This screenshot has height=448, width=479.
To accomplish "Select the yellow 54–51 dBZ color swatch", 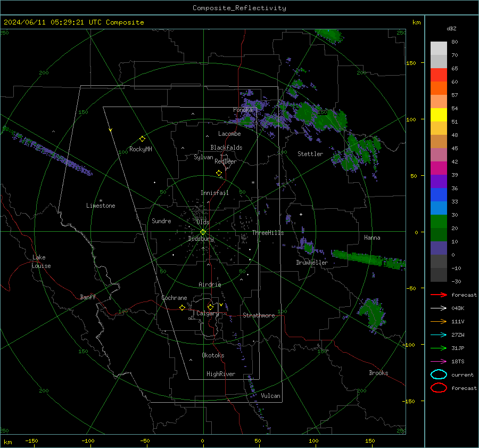I will (439, 115).
